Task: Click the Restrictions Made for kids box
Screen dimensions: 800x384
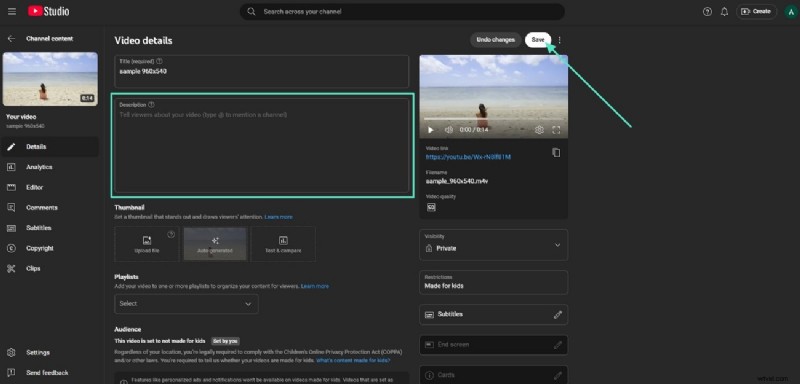Action: 493,283
